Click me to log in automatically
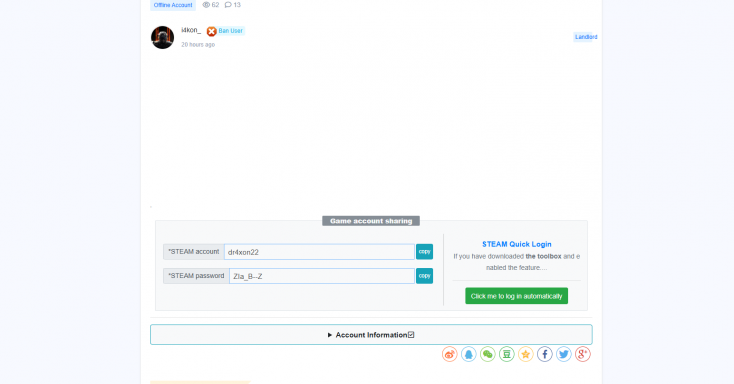The image size is (734, 384). click(x=516, y=296)
